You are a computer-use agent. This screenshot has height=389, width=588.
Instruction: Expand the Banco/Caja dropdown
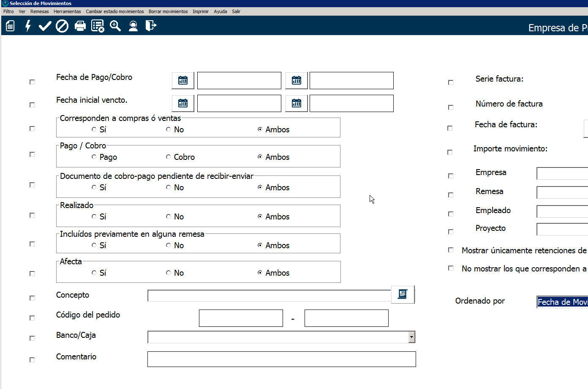click(411, 337)
